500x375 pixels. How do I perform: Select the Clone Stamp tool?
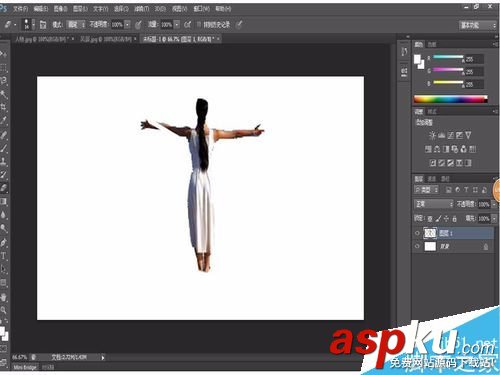tap(3, 162)
